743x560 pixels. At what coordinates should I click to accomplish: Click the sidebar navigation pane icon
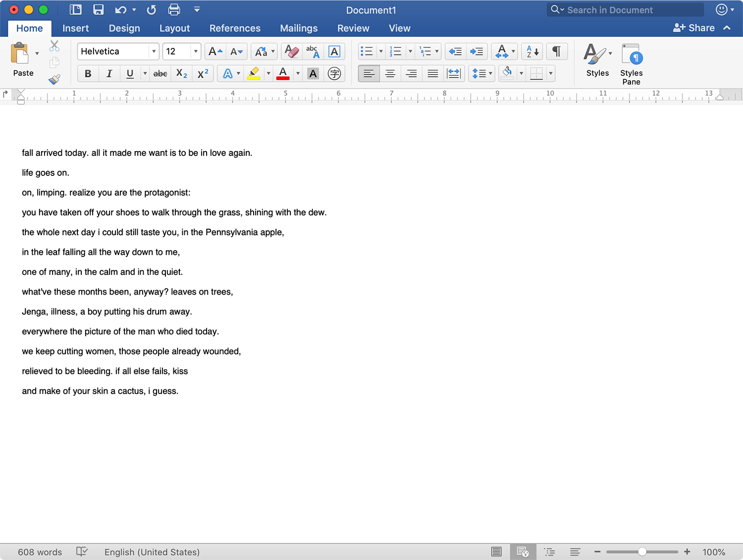click(76, 10)
